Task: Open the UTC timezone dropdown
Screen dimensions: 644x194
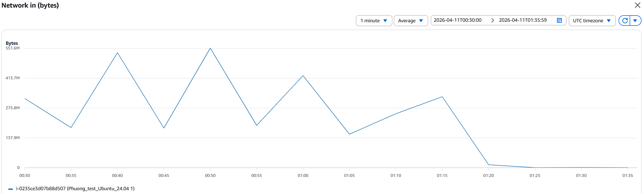Action: click(x=592, y=21)
